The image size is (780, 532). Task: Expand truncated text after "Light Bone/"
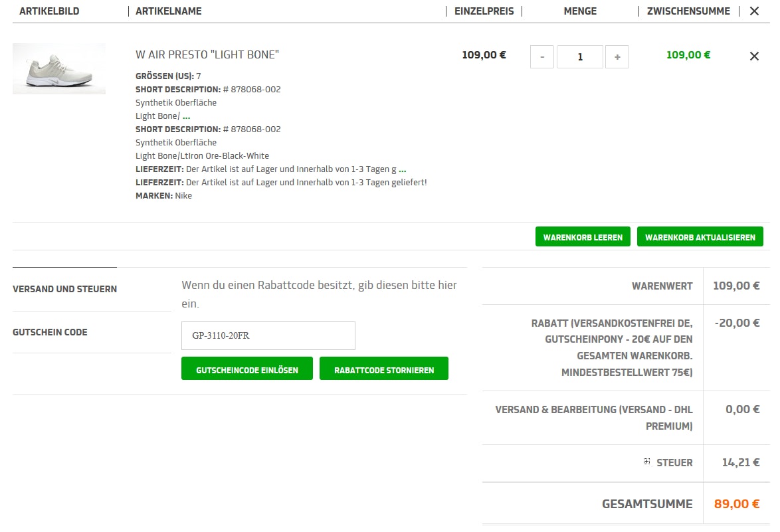point(186,116)
